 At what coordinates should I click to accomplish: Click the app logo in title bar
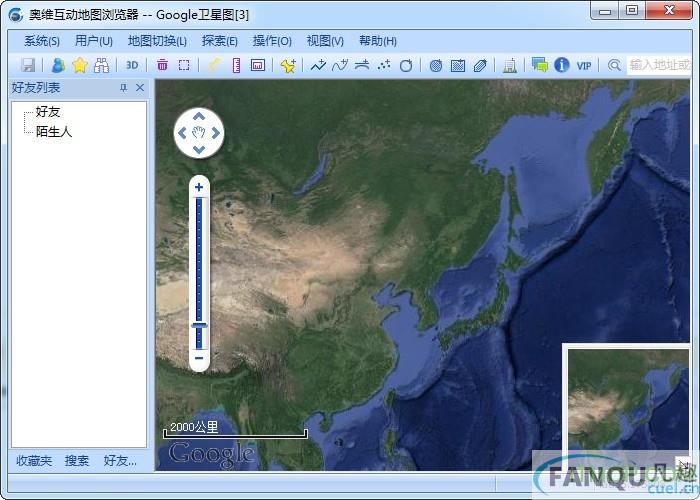[x=15, y=15]
